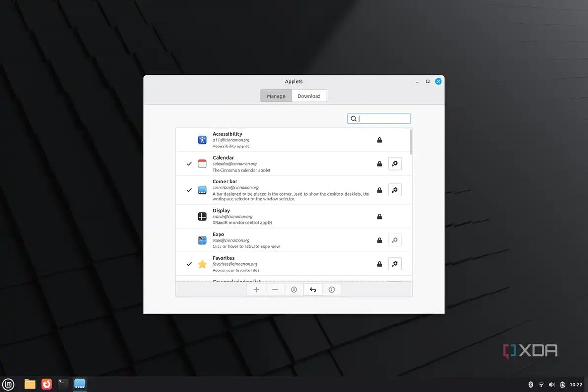Click the uninstall circle-x button
This screenshot has height=392, width=588.
294,290
